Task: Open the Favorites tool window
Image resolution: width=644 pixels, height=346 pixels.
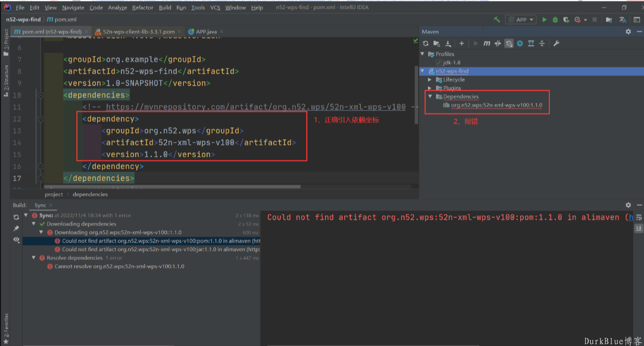Action: [x=6, y=328]
